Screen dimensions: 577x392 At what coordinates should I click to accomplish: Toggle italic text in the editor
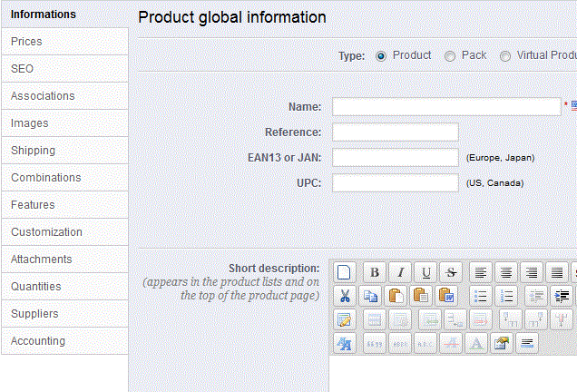pos(399,272)
